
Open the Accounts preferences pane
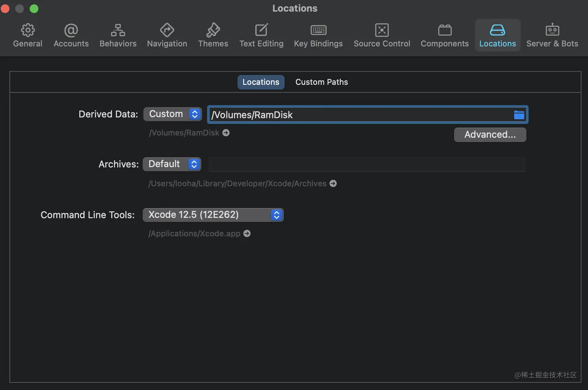pyautogui.click(x=71, y=35)
